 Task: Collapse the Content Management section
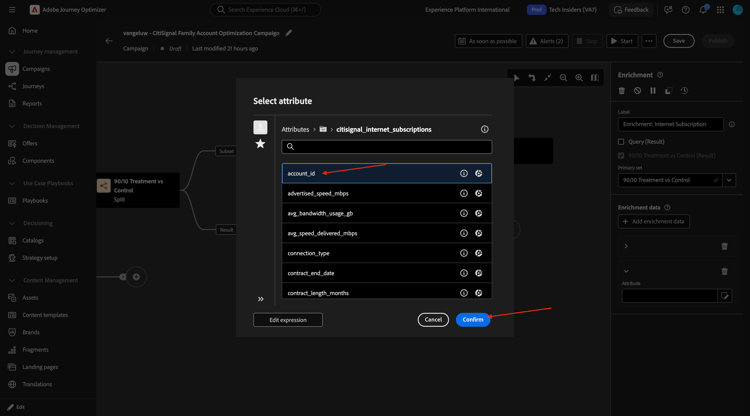point(12,281)
